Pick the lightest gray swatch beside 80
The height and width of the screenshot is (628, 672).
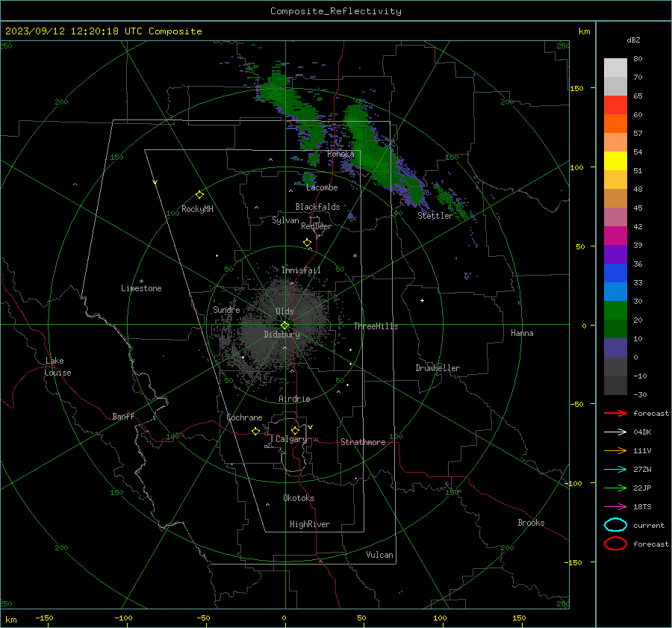point(615,68)
